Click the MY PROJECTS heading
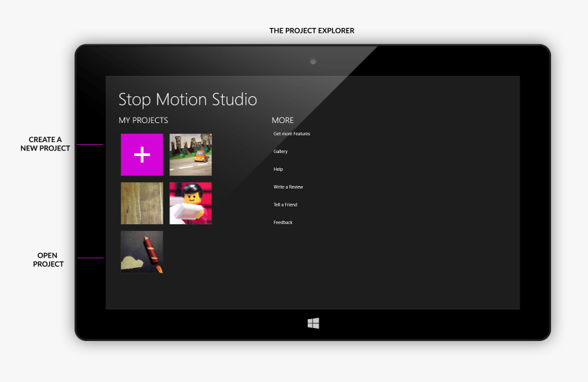This screenshot has height=382, width=588. click(x=144, y=120)
